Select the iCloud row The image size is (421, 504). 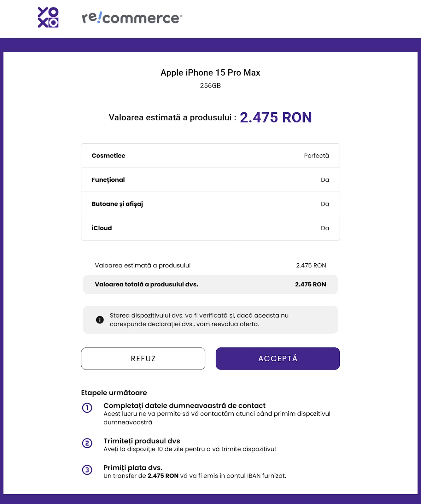click(x=210, y=228)
